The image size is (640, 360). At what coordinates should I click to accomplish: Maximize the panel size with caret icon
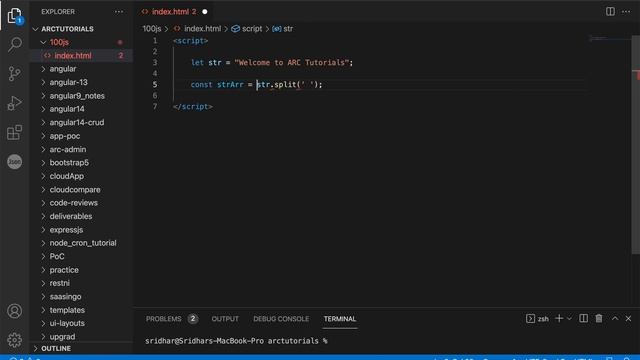pyautogui.click(x=615, y=318)
